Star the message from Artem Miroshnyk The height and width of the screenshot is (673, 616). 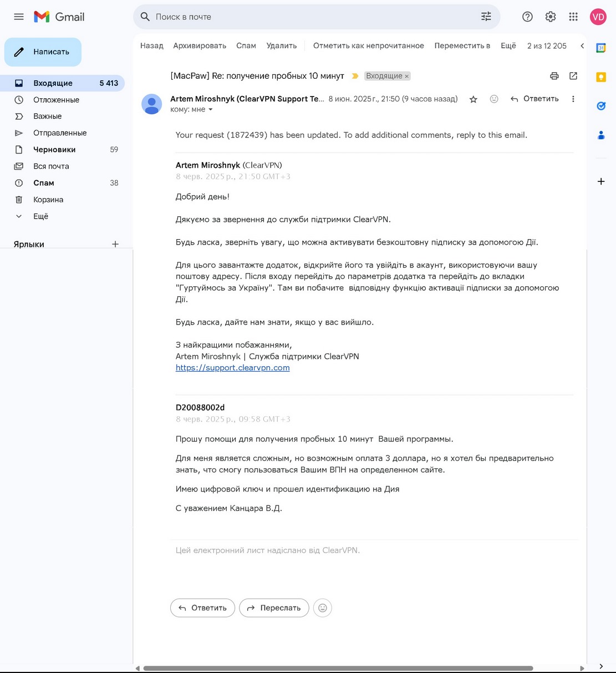474,99
